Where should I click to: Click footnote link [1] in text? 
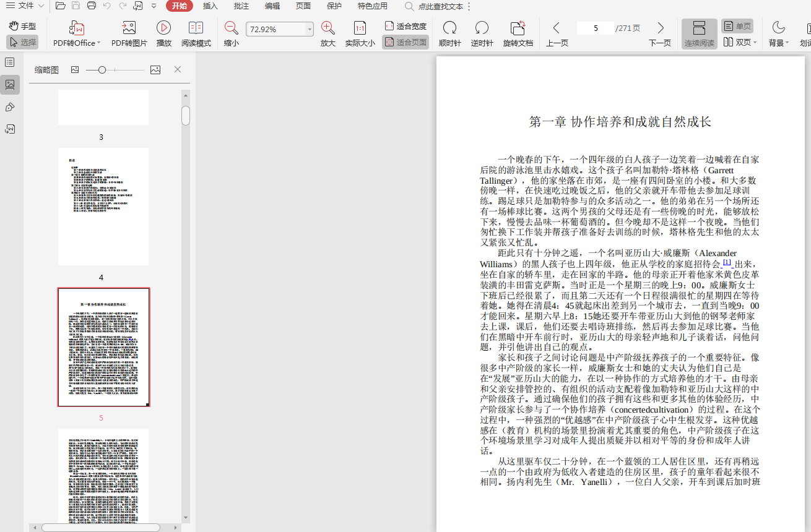coord(727,263)
